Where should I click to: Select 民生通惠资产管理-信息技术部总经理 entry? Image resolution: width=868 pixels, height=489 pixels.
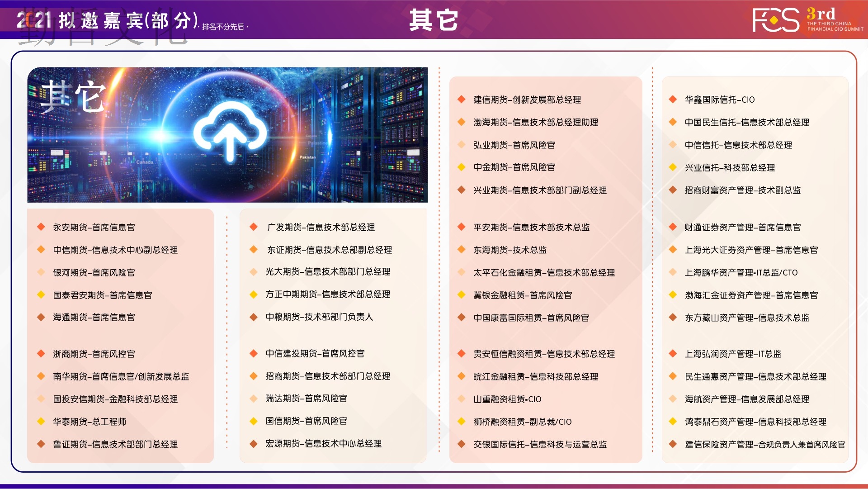point(756,376)
